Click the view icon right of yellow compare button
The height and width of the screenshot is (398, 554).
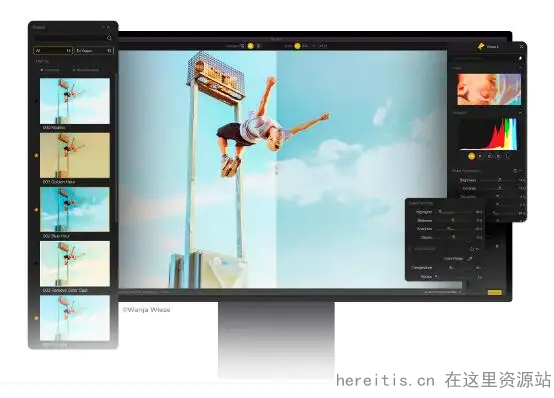pyautogui.click(x=259, y=46)
